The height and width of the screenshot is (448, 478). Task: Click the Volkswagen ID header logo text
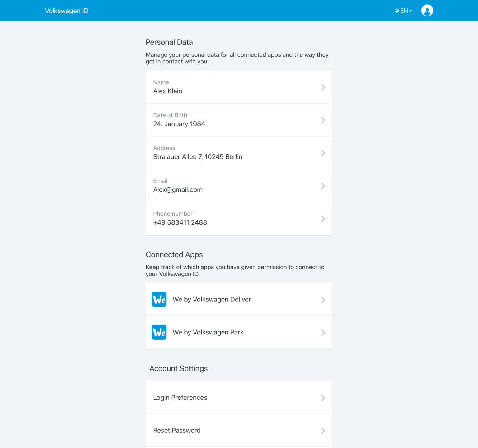[x=67, y=11]
